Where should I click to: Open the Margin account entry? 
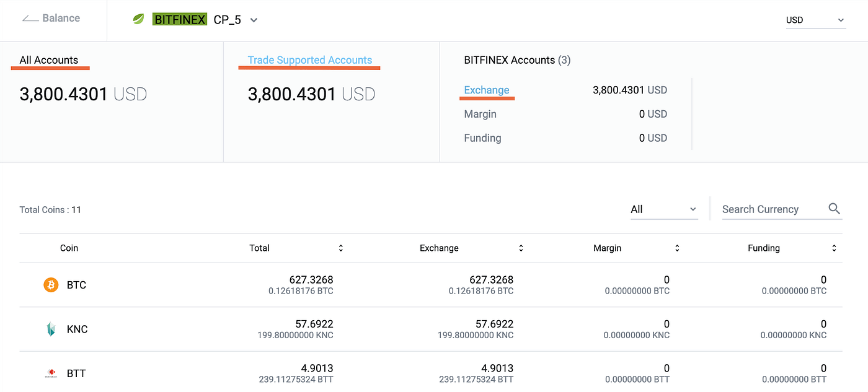pos(480,114)
